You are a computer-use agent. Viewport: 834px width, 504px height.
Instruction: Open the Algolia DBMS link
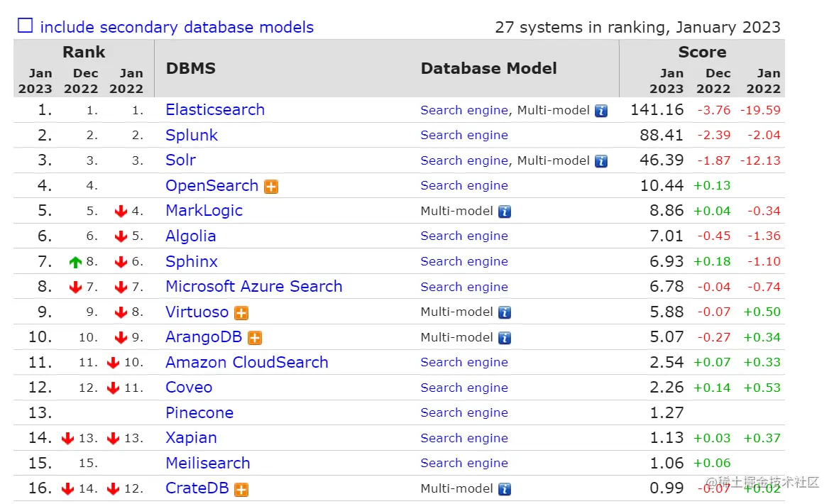(x=191, y=236)
